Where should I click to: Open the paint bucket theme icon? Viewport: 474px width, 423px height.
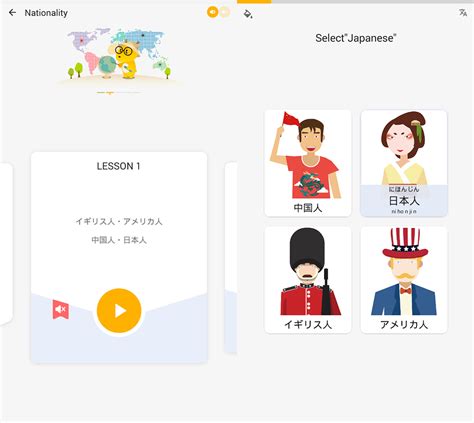248,14
